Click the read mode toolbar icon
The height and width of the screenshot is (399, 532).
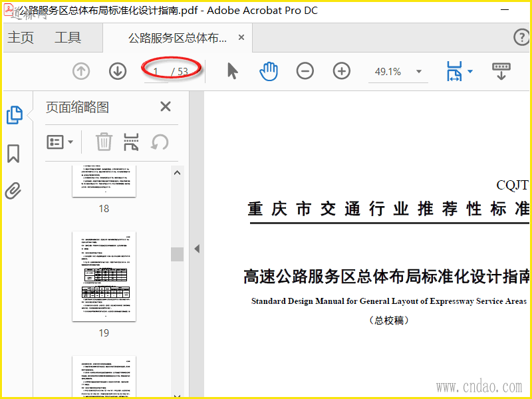(501, 71)
